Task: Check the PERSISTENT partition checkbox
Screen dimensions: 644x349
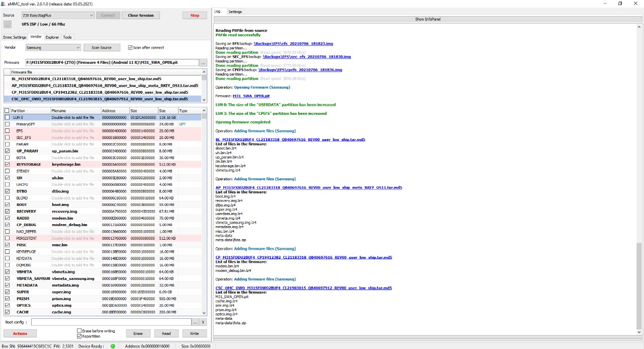Action: (7, 238)
